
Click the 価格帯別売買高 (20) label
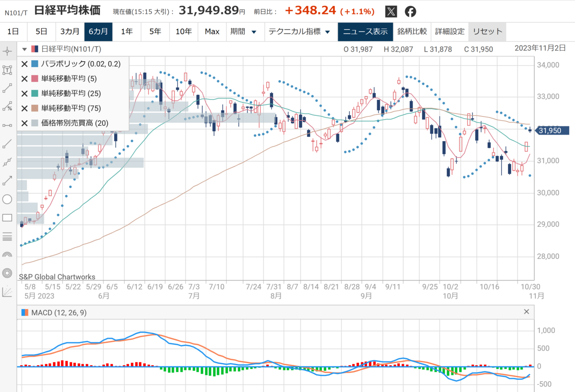(74, 123)
